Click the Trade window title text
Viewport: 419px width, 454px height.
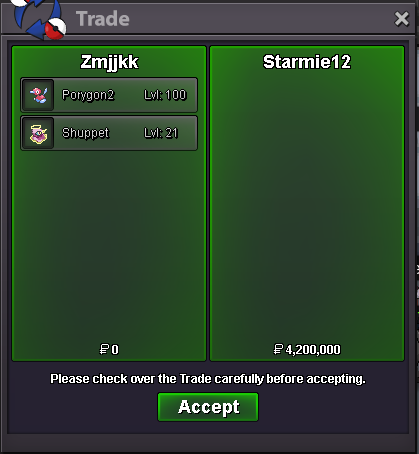103,19
